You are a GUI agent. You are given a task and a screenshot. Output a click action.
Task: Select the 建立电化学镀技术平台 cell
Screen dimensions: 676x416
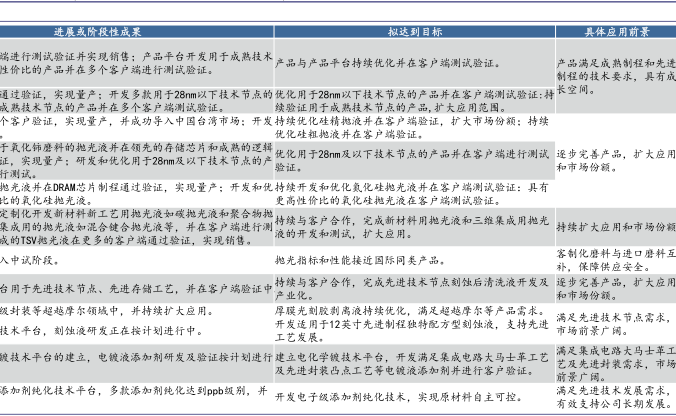pos(413,363)
